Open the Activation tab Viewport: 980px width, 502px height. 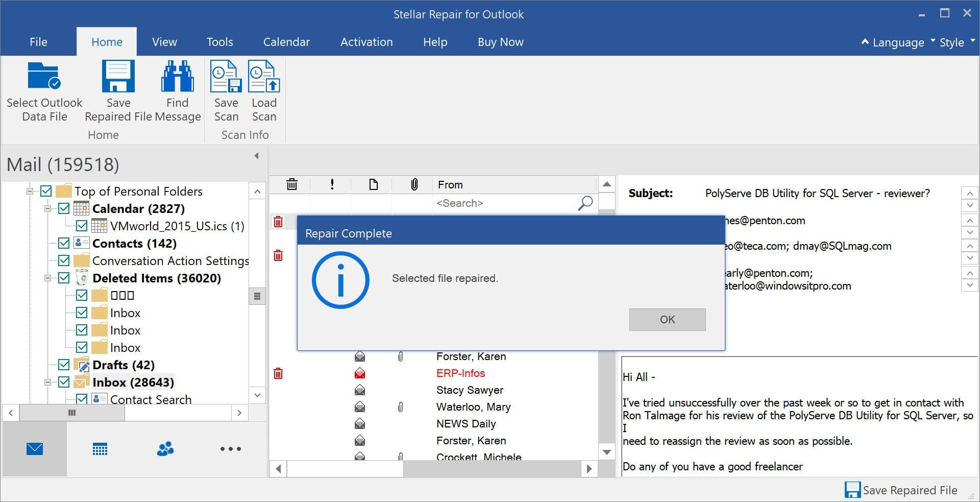(x=366, y=42)
